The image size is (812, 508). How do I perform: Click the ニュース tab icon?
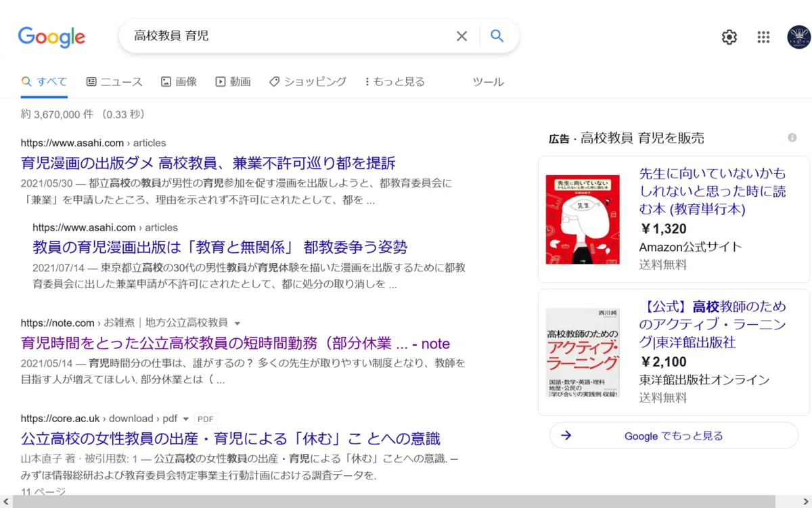91,82
